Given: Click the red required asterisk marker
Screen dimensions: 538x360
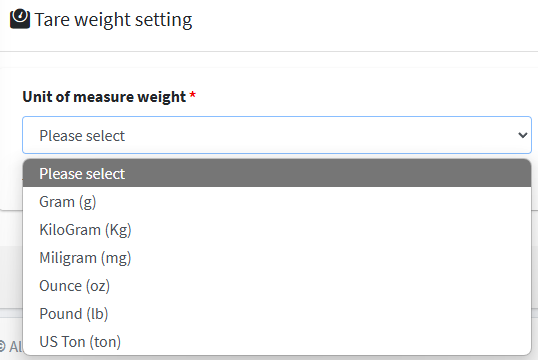Looking at the screenshot, I should tap(193, 95).
